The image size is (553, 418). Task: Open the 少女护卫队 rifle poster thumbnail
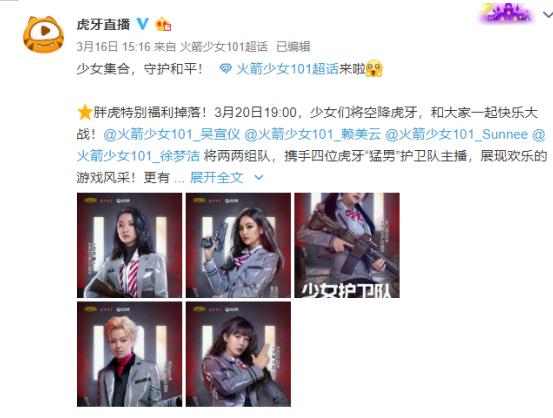347,245
